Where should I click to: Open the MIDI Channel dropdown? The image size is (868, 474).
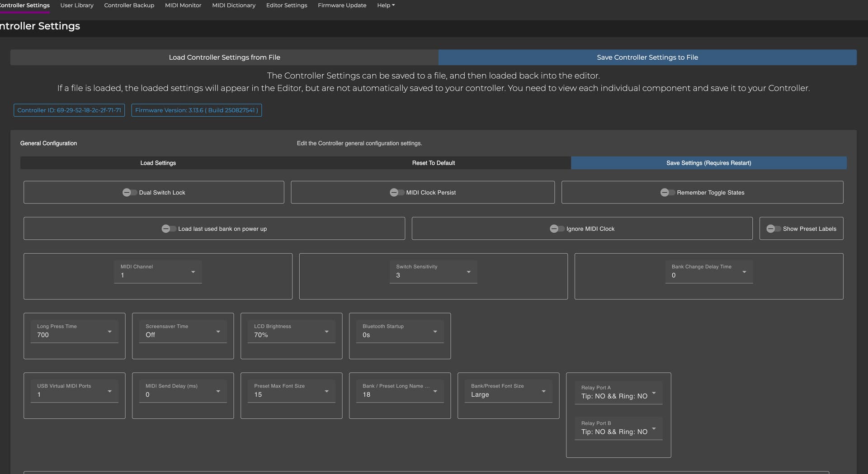[158, 272]
